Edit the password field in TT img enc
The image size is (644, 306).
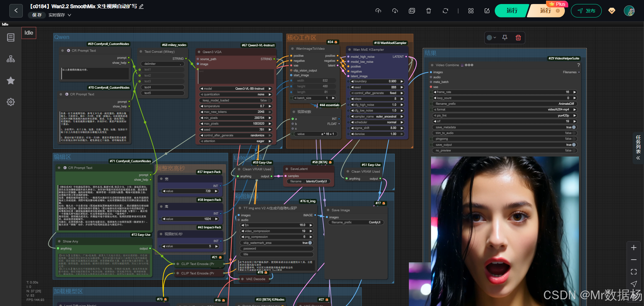(x=277, y=249)
